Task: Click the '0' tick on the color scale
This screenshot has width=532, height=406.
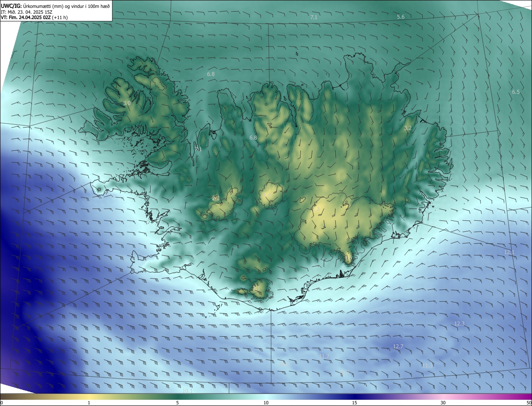Action: coord(2,403)
